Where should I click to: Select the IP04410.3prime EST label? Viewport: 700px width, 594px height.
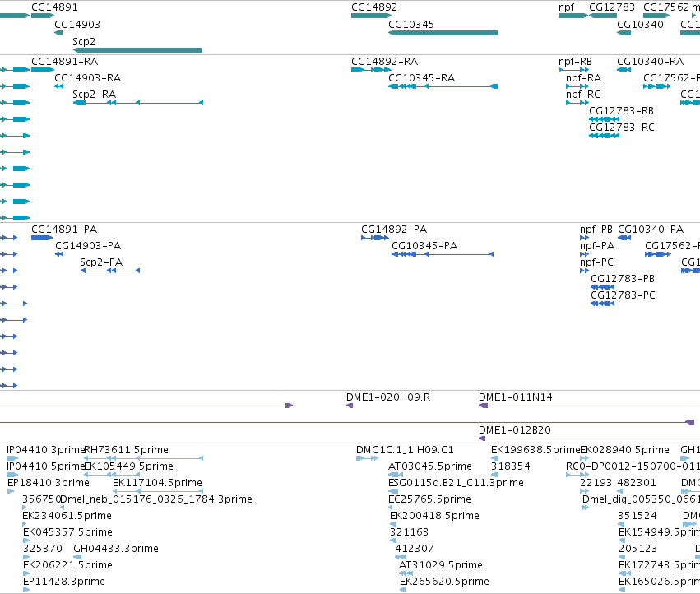click(x=45, y=450)
